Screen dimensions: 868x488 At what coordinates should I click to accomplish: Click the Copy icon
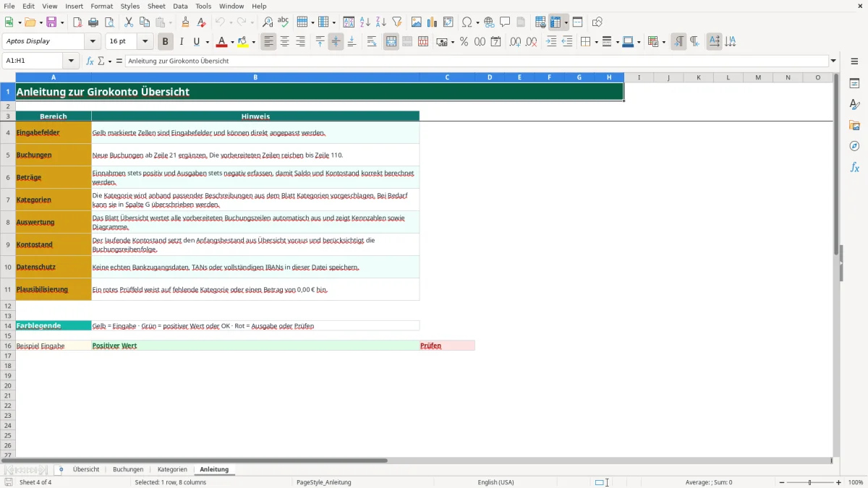pos(145,22)
